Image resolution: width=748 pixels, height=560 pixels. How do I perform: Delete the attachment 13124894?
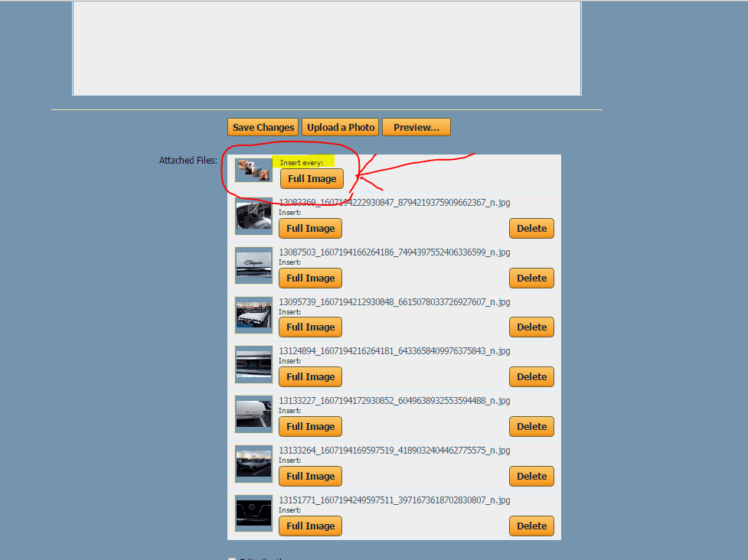click(531, 377)
